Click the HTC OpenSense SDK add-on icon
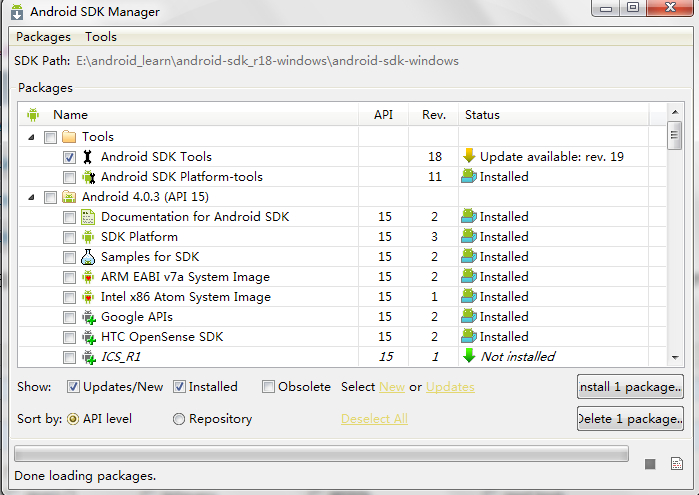Image resolution: width=699 pixels, height=495 pixels. (x=89, y=337)
